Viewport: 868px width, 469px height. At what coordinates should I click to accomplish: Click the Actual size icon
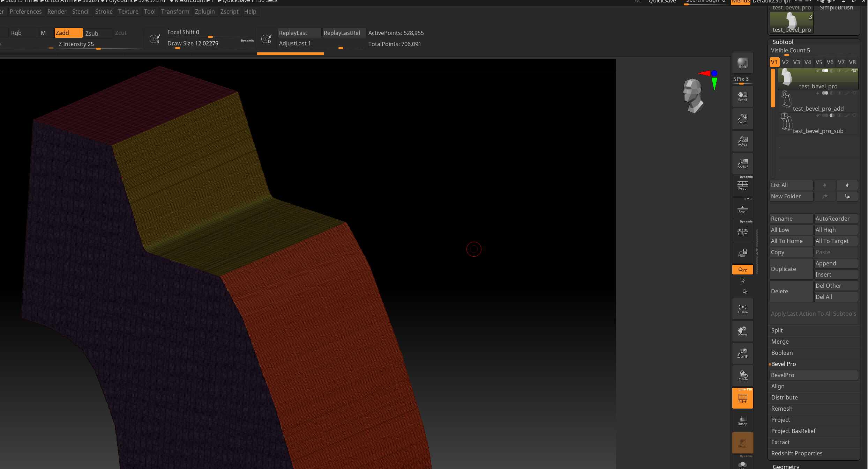click(x=742, y=141)
